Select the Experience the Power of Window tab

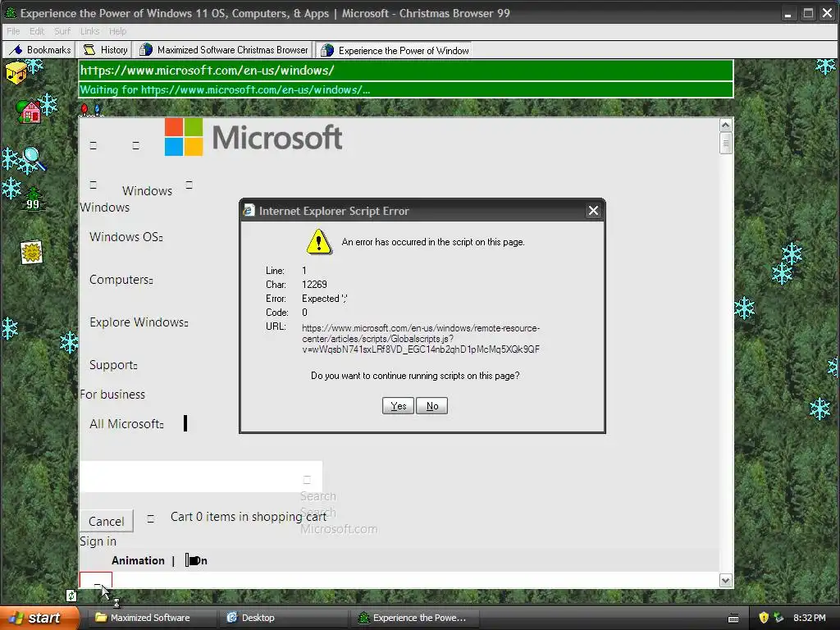[x=394, y=50]
